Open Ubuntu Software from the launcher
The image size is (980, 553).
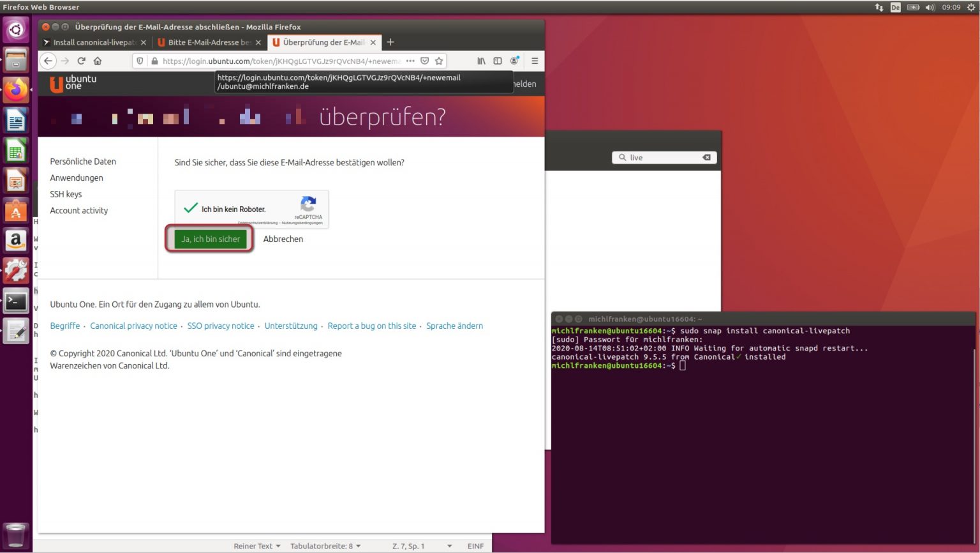[16, 211]
